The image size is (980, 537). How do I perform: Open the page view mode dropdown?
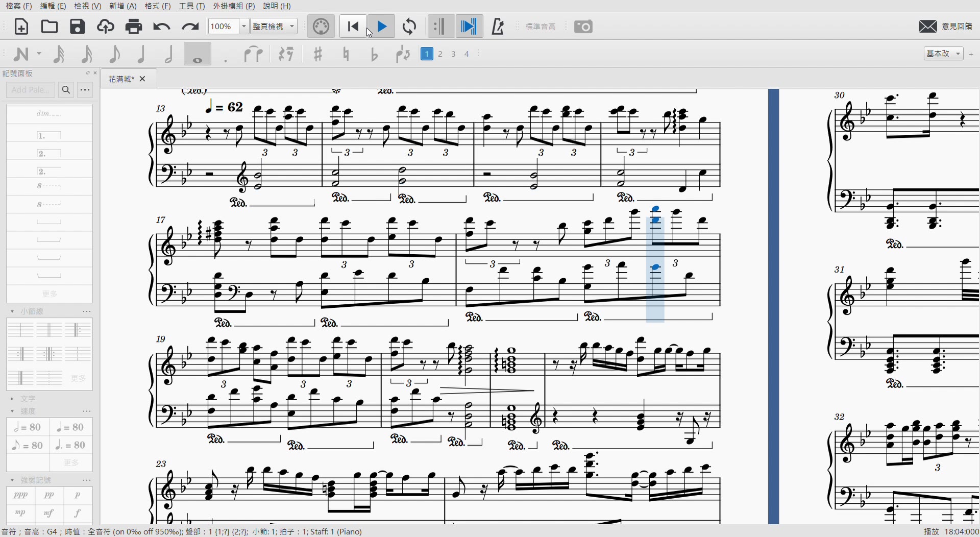(x=274, y=27)
